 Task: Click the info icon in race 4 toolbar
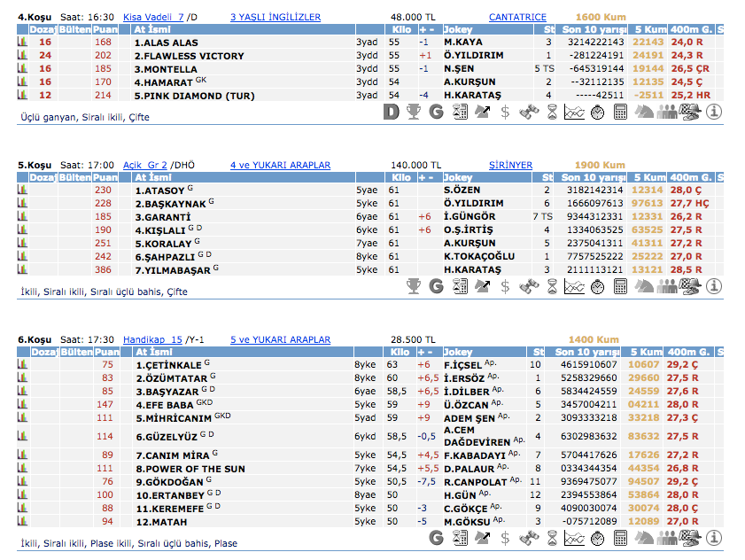[714, 112]
